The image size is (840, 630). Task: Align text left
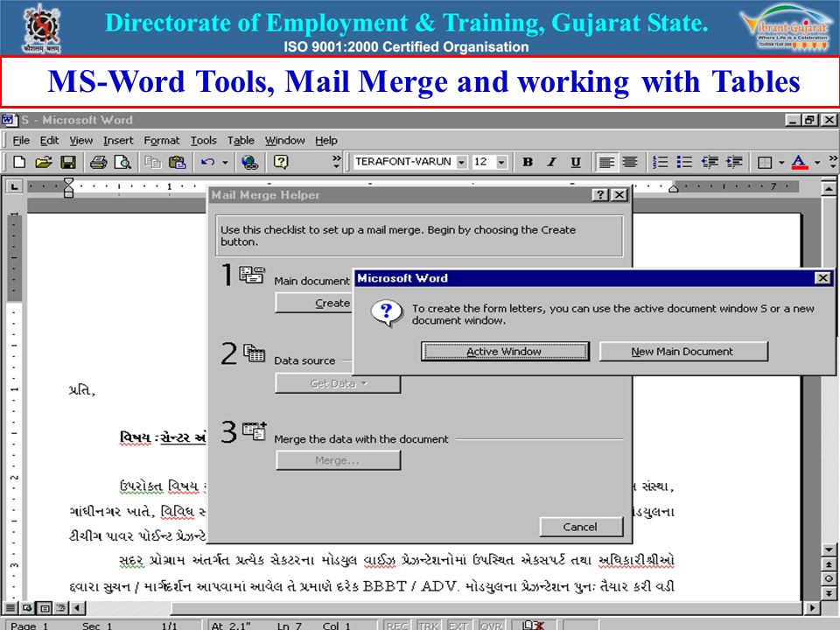[x=606, y=162]
